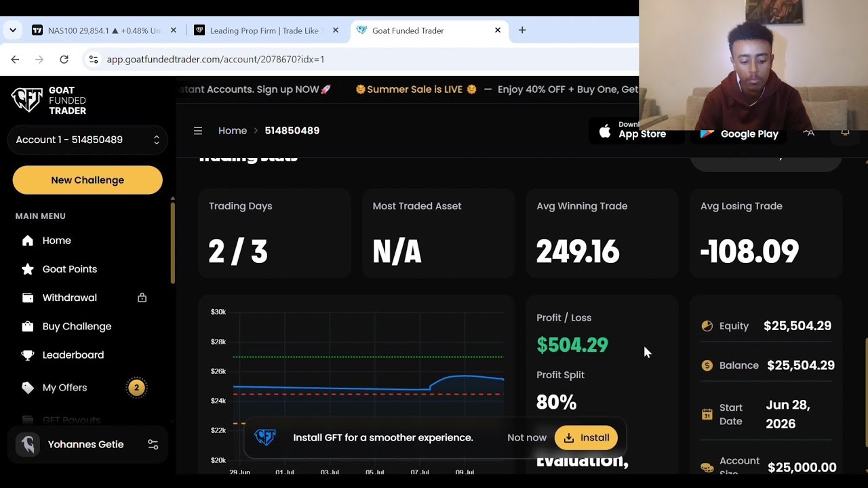This screenshot has width=868, height=488.
Task: Open the notifications bell
Action: [845, 132]
